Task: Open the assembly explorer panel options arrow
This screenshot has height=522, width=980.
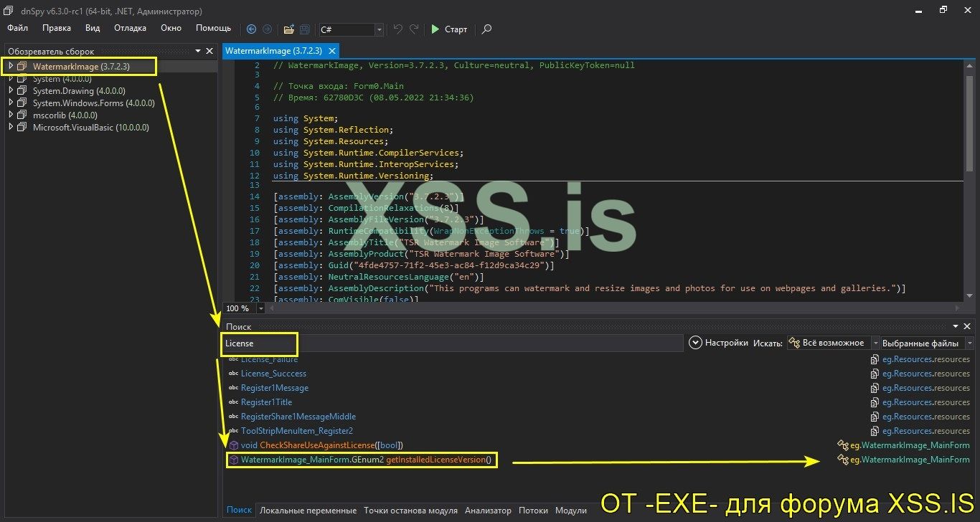Action: [197, 51]
